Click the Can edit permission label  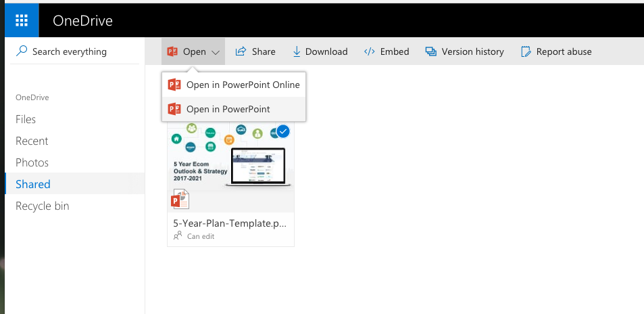pyautogui.click(x=201, y=236)
